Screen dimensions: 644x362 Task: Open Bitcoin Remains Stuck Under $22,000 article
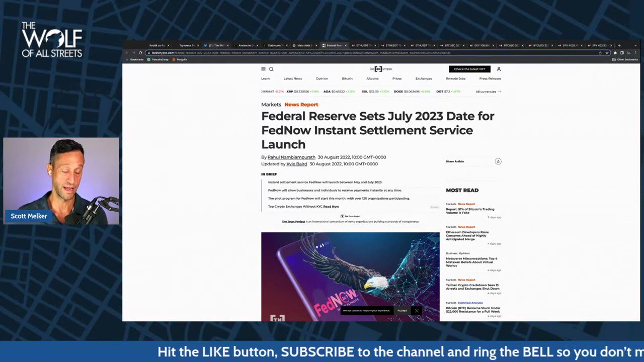473,310
